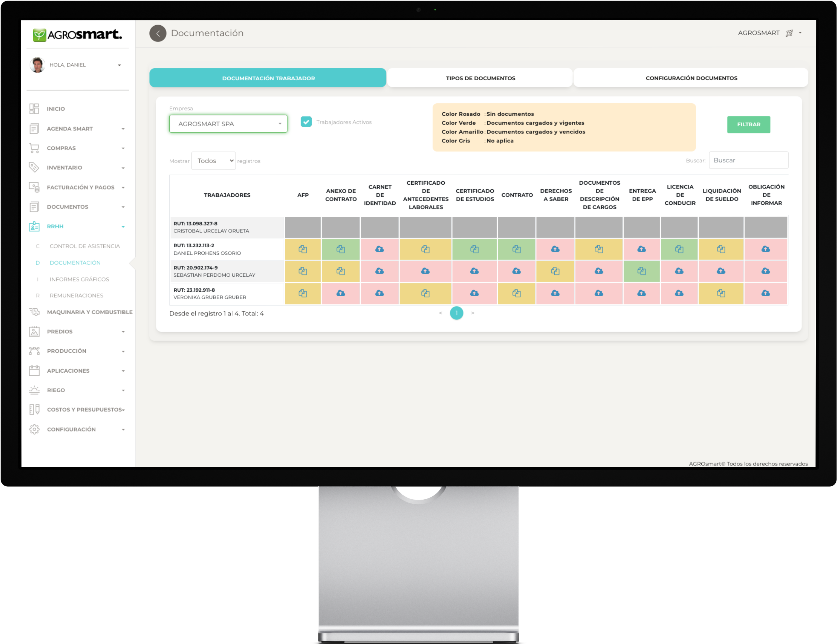Open AFP document for Veronika Gruber Gruber
837x644 pixels.
tap(302, 293)
